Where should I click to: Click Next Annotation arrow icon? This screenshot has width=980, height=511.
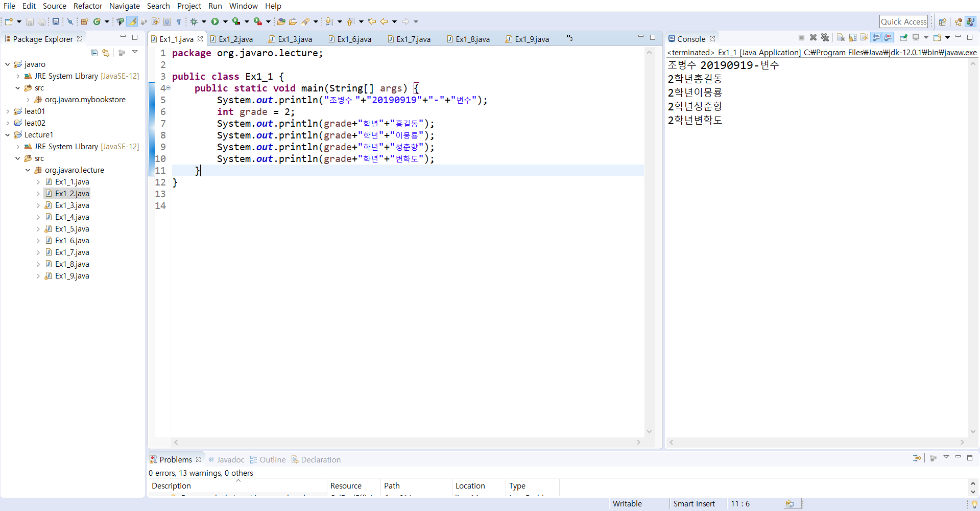point(329,21)
